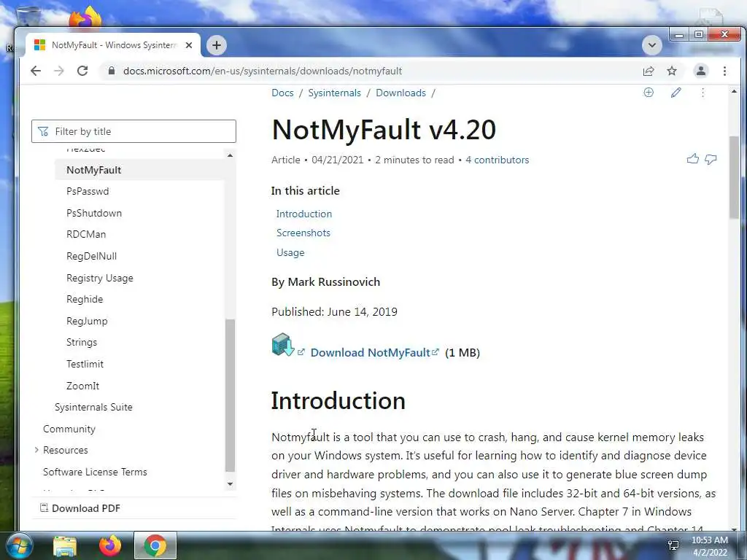Click the NotMyFault v4.20 heading
The width and height of the screenshot is (747, 560).
pyautogui.click(x=384, y=130)
